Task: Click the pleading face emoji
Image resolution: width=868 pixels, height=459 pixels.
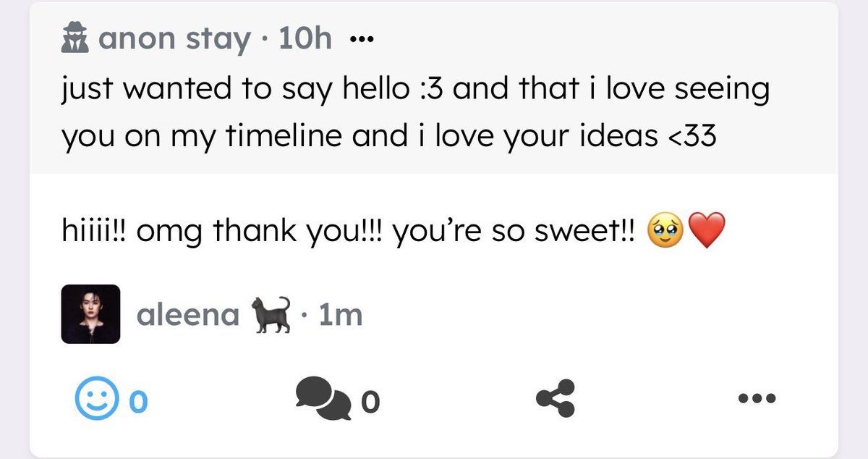Action: (x=665, y=231)
